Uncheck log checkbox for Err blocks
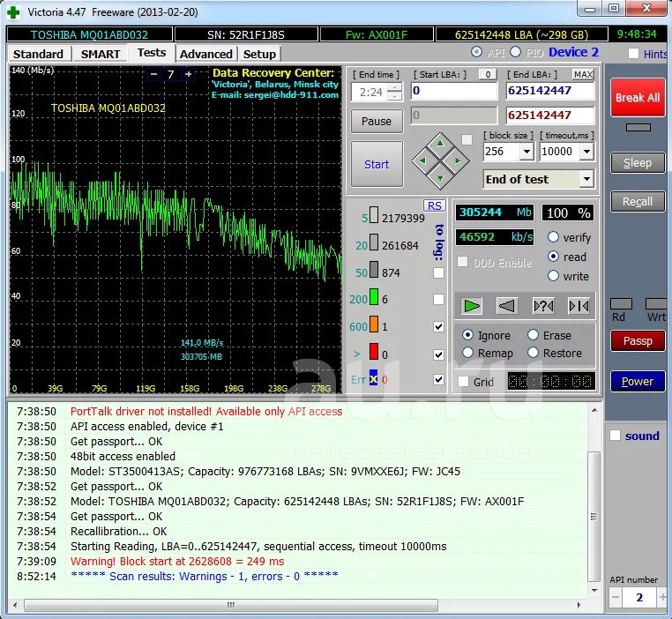 [x=438, y=379]
